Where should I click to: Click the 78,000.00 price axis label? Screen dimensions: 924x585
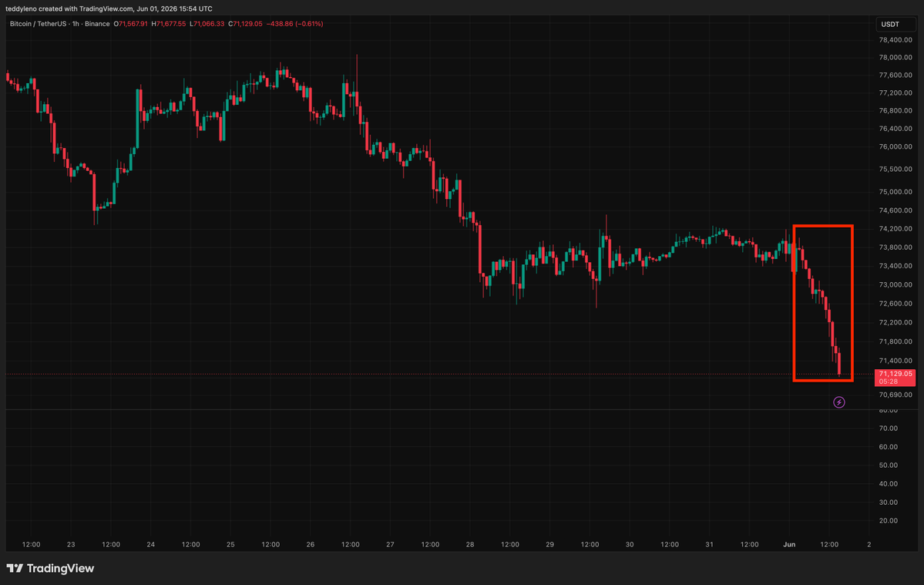(895, 58)
